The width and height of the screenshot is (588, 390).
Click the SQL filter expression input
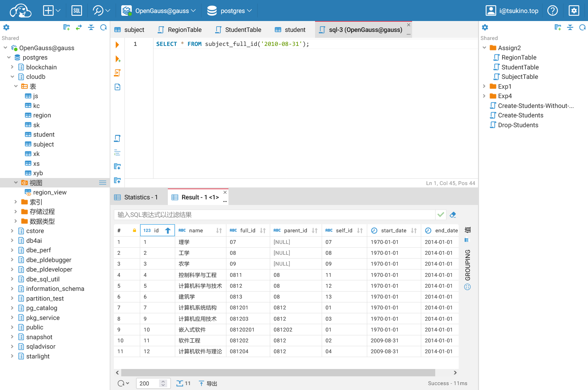click(x=274, y=215)
